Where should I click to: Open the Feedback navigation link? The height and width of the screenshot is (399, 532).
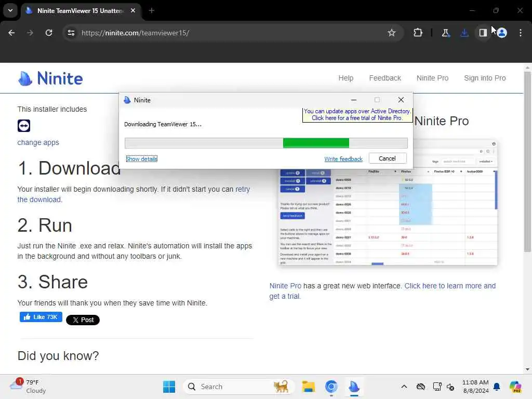(x=385, y=78)
